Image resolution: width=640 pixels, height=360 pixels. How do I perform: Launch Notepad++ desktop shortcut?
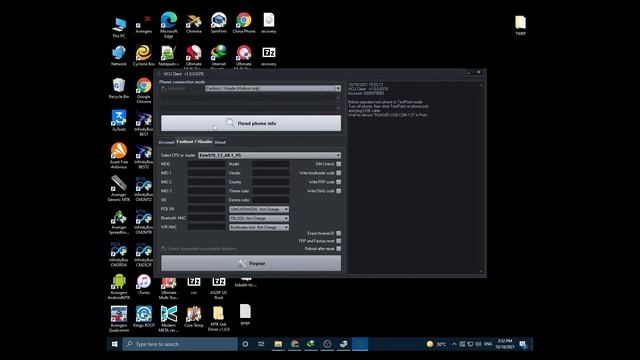point(169,56)
